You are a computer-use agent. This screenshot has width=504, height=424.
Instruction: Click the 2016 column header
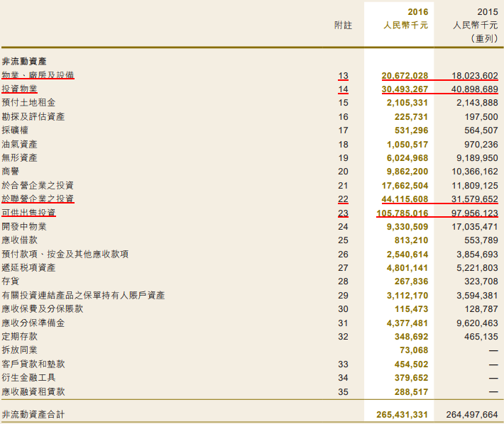418,12
